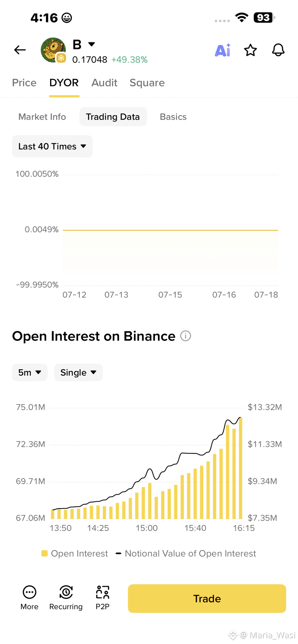Tap the info icon beside Open Interest
The height and width of the screenshot is (644, 298).
pos(185,336)
